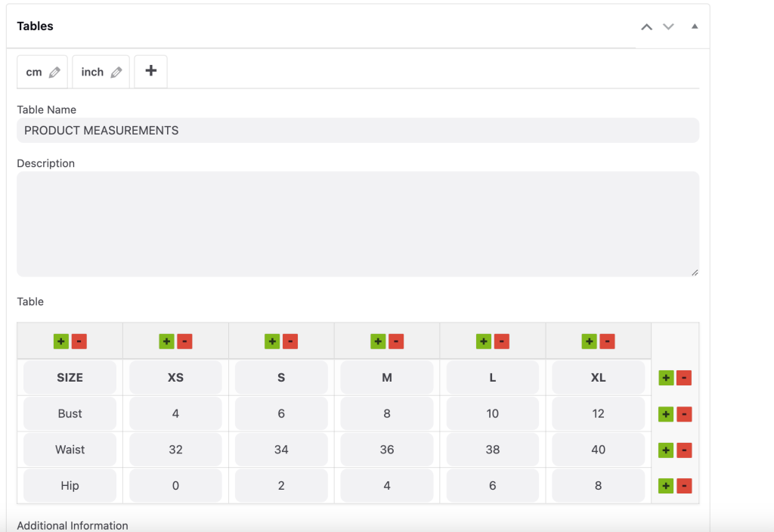Delete the Hip row with red minus
The image size is (774, 532).
[x=684, y=486]
